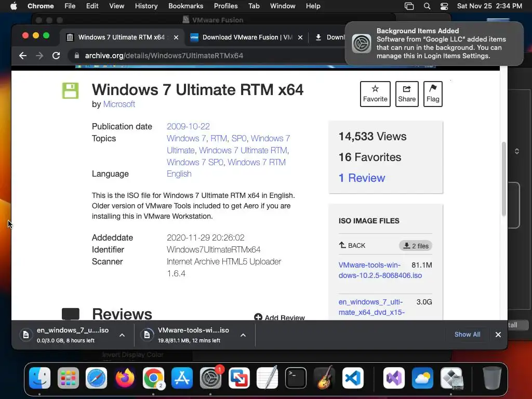Click the page vertical scrollbar
The image size is (532, 399).
pos(504,179)
